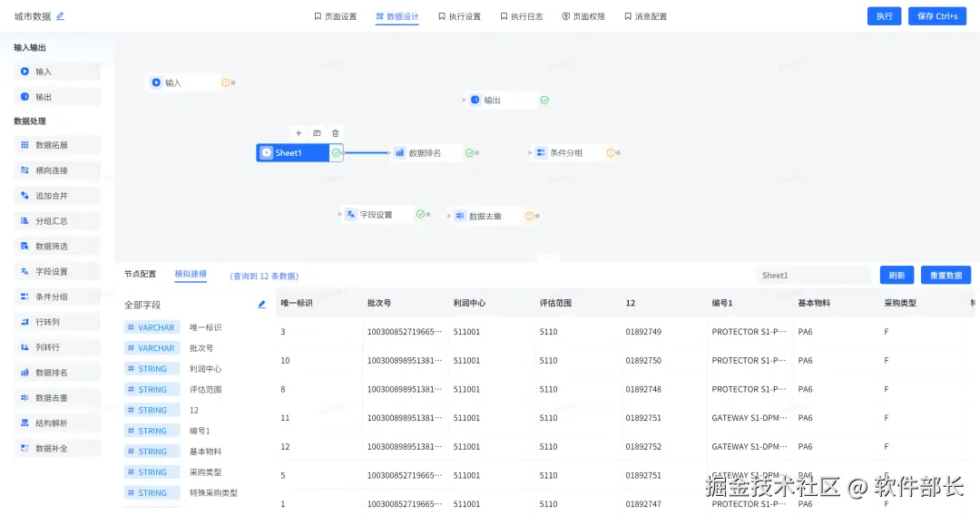Pick the 数据补全 tool
980x515 pixels.
point(57,448)
